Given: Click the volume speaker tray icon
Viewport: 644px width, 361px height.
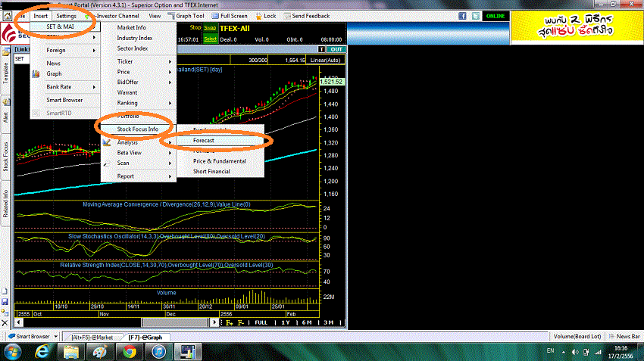Looking at the screenshot, I should pos(575,352).
